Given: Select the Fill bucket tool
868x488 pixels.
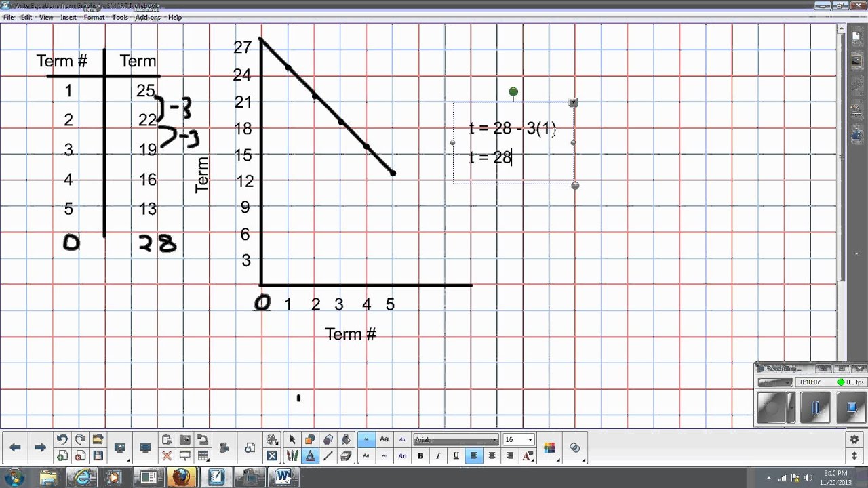Looking at the screenshot, I should pos(346,439).
